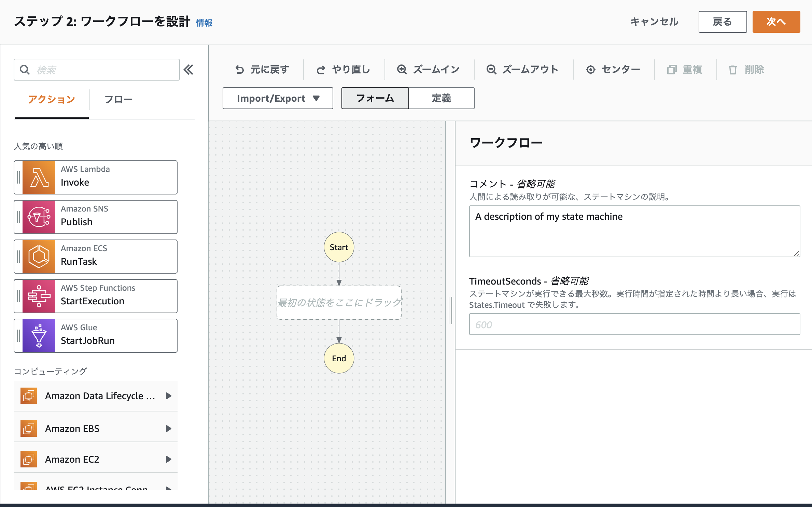Click the AWS Glue StartJobRun icon
812x507 pixels.
tap(39, 336)
